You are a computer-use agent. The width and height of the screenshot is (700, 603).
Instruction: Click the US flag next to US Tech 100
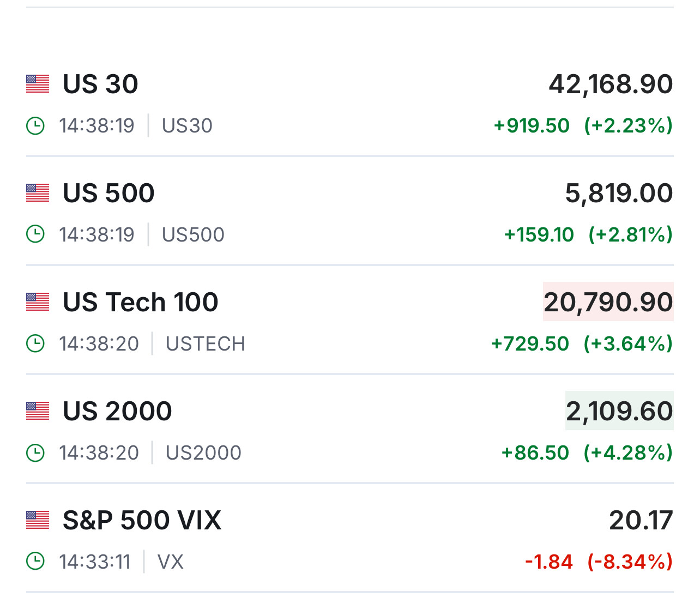38,302
